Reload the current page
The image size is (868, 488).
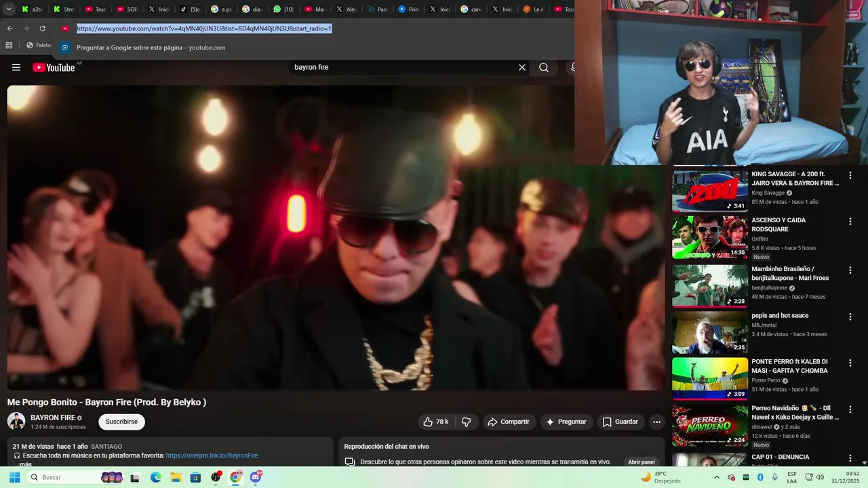(x=42, y=28)
